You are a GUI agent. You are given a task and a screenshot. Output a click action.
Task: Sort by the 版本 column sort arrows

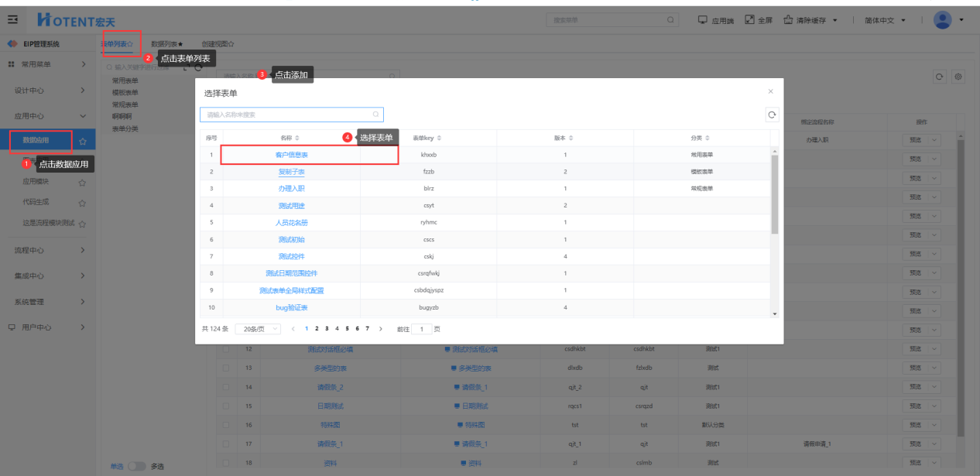pos(571,138)
